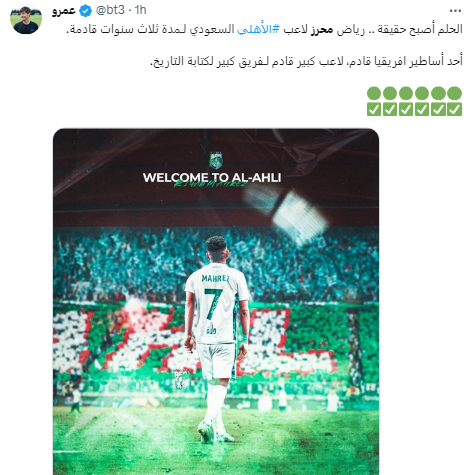
Task: Click the bold محرز word in tweet
Action: coord(322,29)
